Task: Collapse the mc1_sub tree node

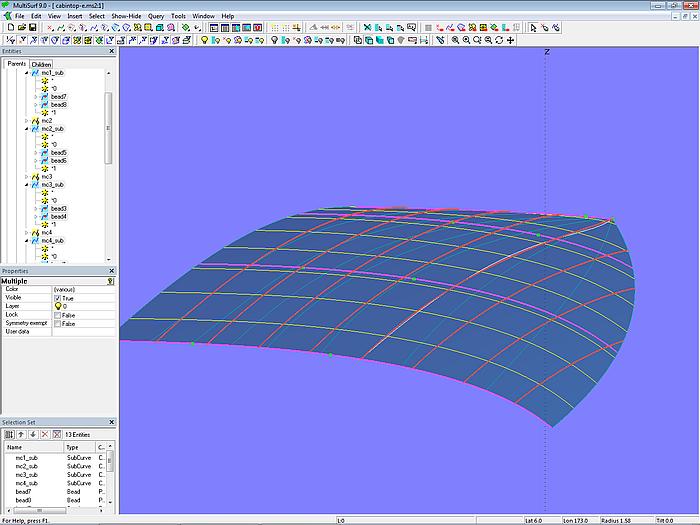Action: [x=27, y=73]
